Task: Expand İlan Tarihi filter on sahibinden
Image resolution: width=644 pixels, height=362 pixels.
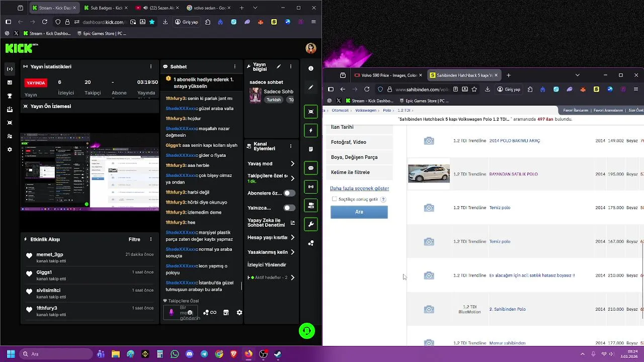Action: tap(359, 127)
